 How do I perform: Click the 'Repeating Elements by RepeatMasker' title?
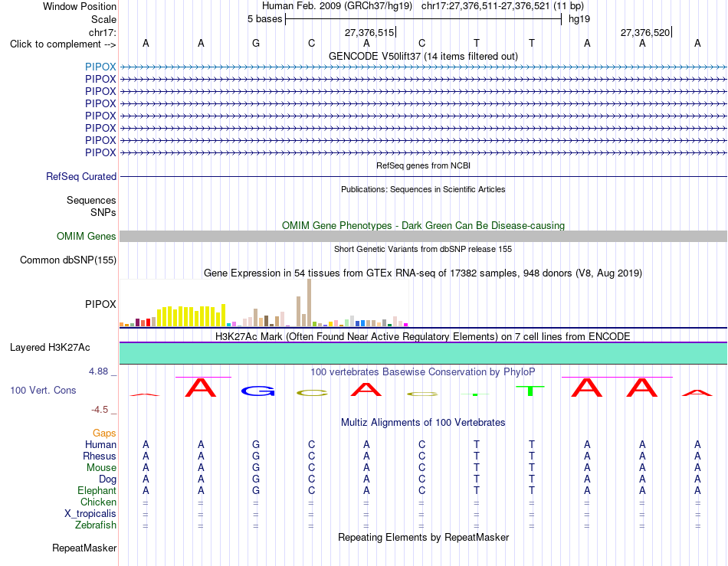423,537
